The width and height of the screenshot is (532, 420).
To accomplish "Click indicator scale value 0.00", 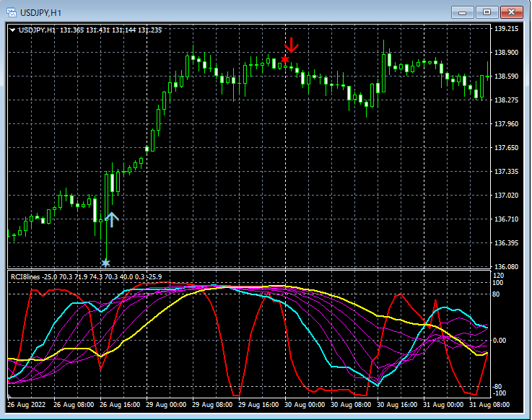I will click(x=500, y=341).
